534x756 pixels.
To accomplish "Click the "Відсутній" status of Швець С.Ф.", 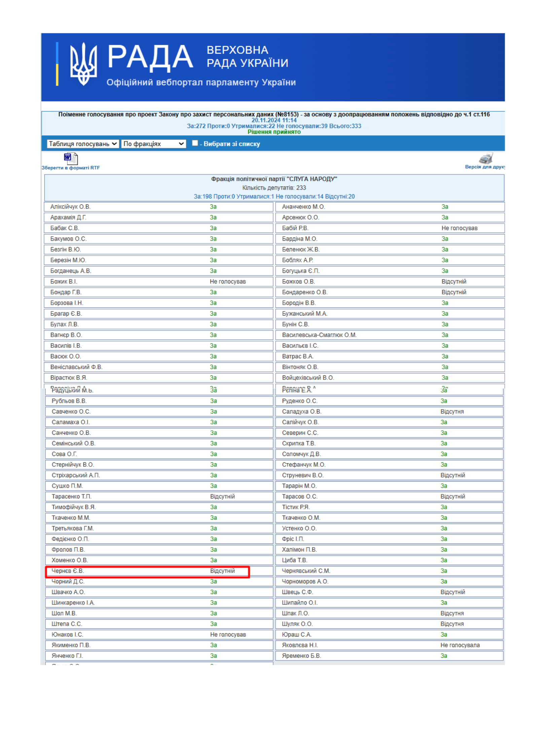I will click(x=453, y=592).
